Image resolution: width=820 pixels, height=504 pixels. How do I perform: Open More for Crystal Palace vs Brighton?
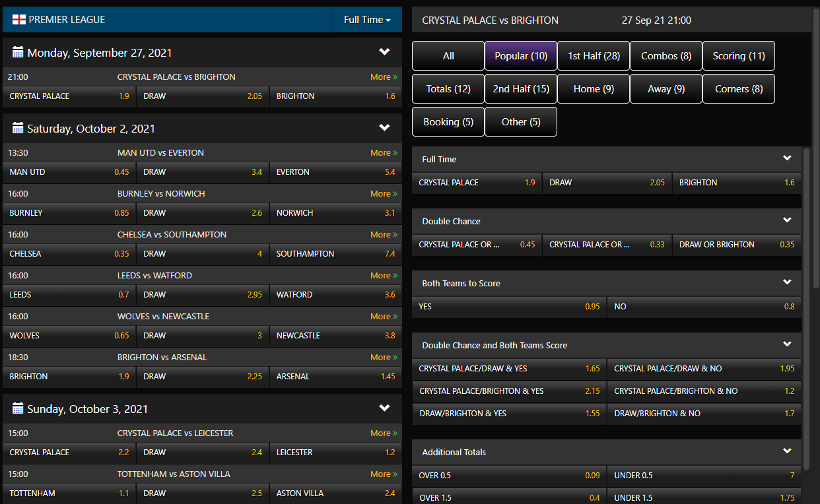point(384,77)
